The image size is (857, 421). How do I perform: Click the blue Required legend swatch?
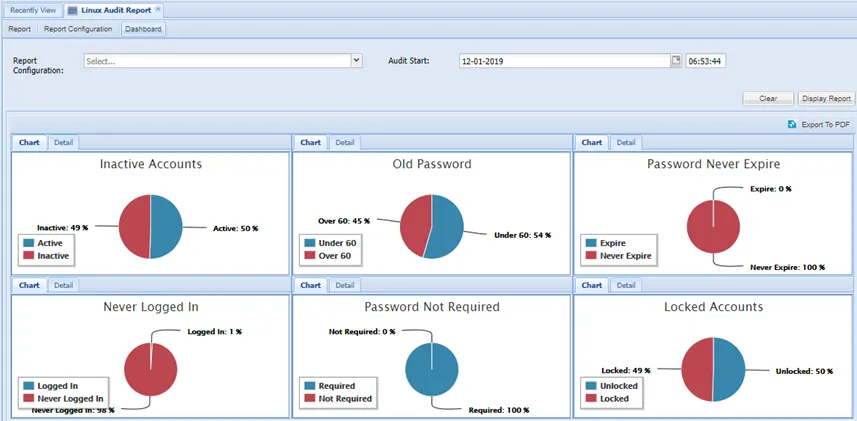point(310,385)
